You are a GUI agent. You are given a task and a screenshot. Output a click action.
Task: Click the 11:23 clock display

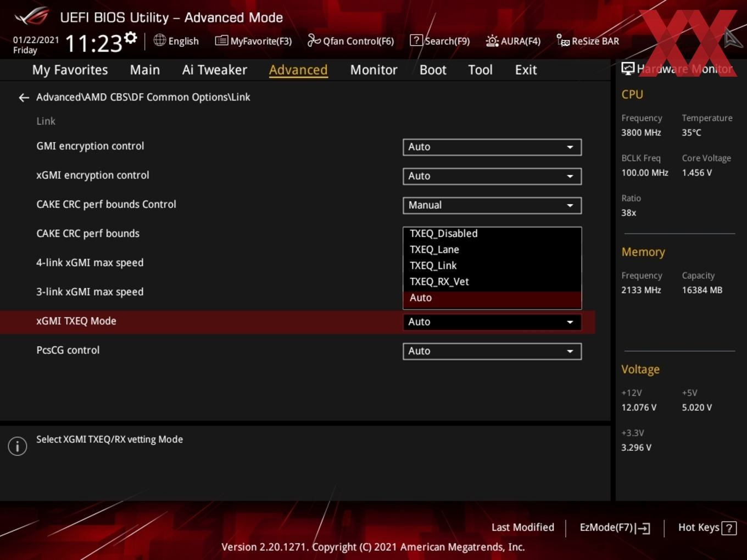click(x=94, y=43)
